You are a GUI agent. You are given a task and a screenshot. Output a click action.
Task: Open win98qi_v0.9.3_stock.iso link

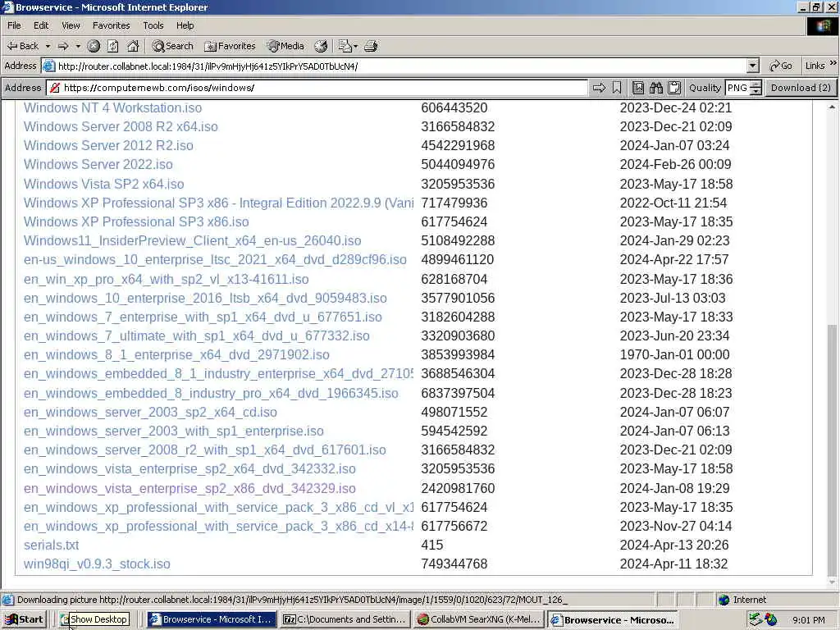tap(97, 564)
